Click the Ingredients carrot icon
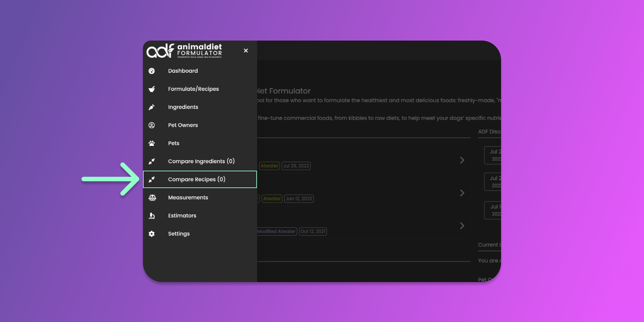 (152, 107)
